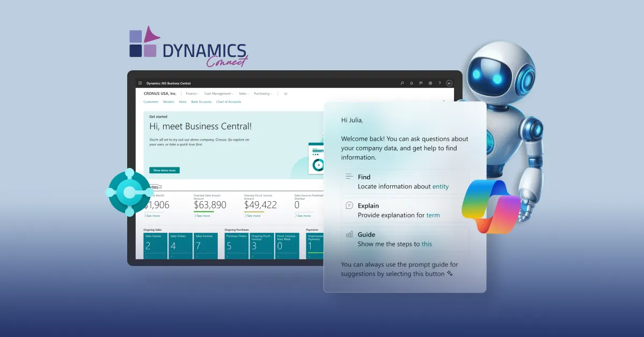This screenshot has width=644, height=337.
Task: Click the 'entity' placeholder link
Action: coord(441,186)
